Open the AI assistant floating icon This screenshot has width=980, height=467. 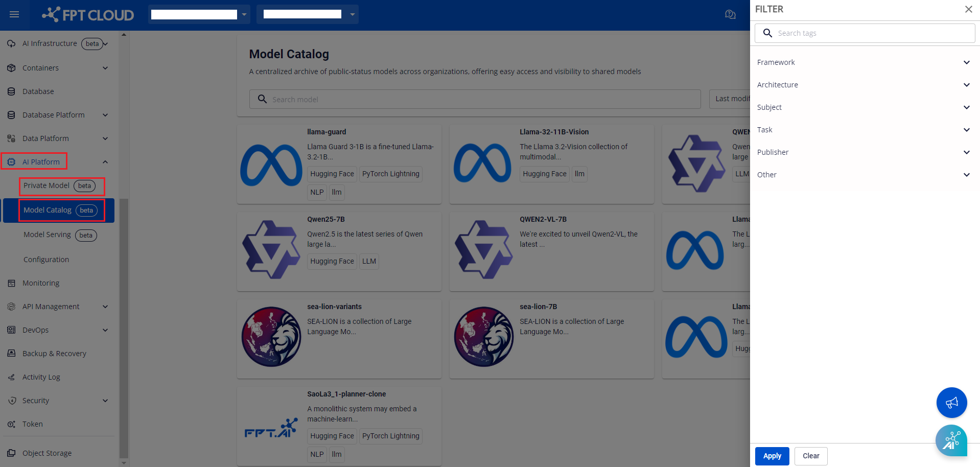951,440
